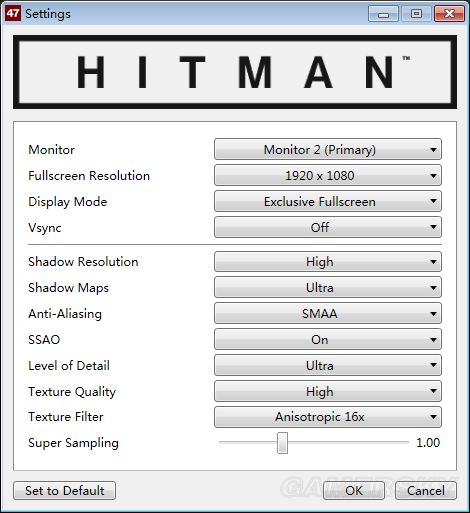The image size is (470, 513).
Task: Click Set to Default button
Action: (x=65, y=491)
